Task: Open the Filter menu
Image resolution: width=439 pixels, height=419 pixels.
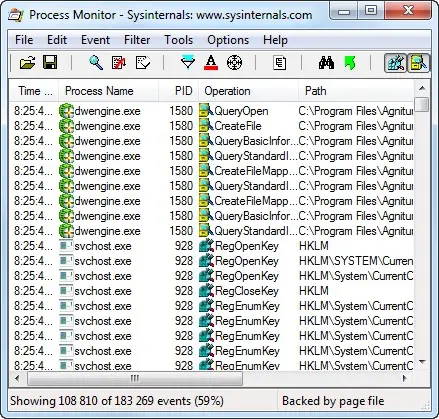Action: pos(137,40)
